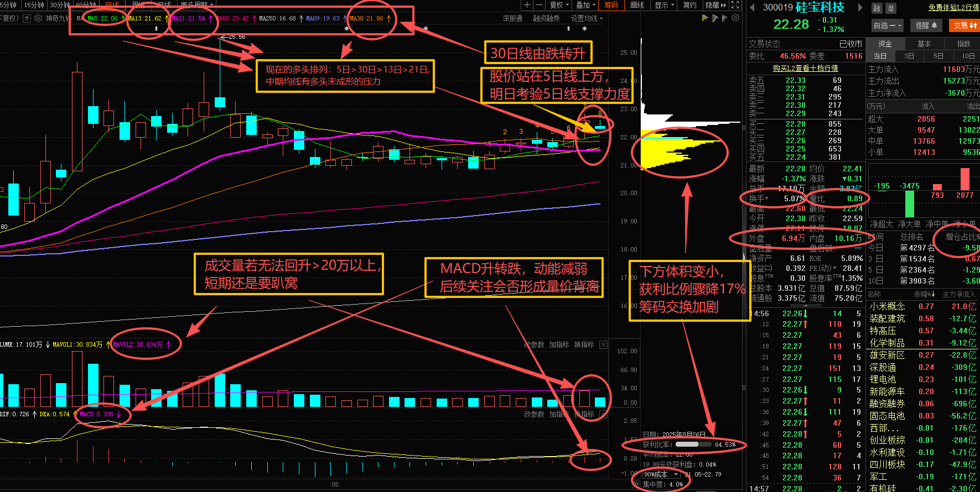Go to previous stock arrow
The height and width of the screenshot is (492, 980).
[x=752, y=8]
